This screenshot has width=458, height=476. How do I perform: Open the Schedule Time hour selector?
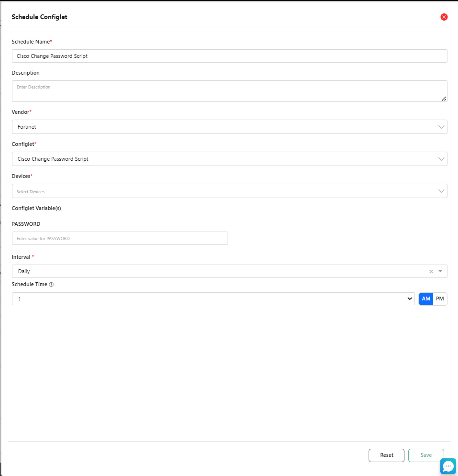point(213,299)
